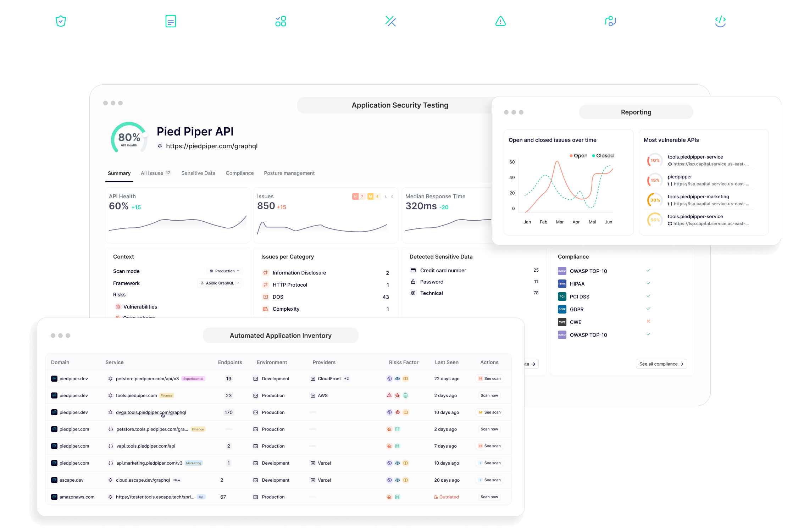Click the failed X mark next to CWE
The image size is (787, 532).
(648, 321)
